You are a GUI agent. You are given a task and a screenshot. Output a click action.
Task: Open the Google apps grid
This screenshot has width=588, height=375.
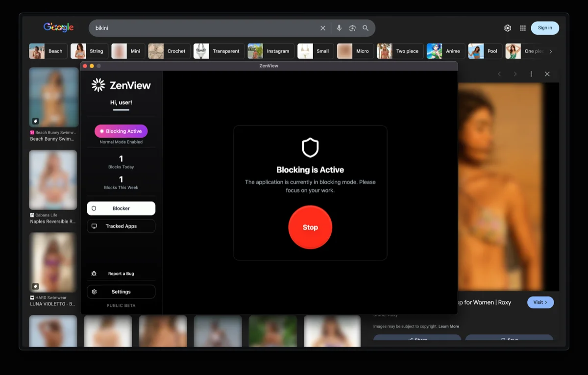coord(522,28)
